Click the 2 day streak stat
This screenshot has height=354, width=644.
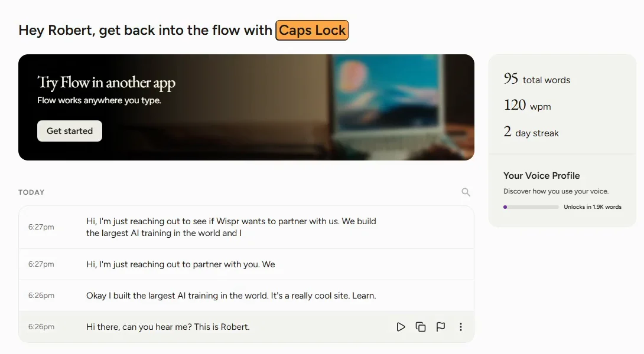click(x=531, y=132)
